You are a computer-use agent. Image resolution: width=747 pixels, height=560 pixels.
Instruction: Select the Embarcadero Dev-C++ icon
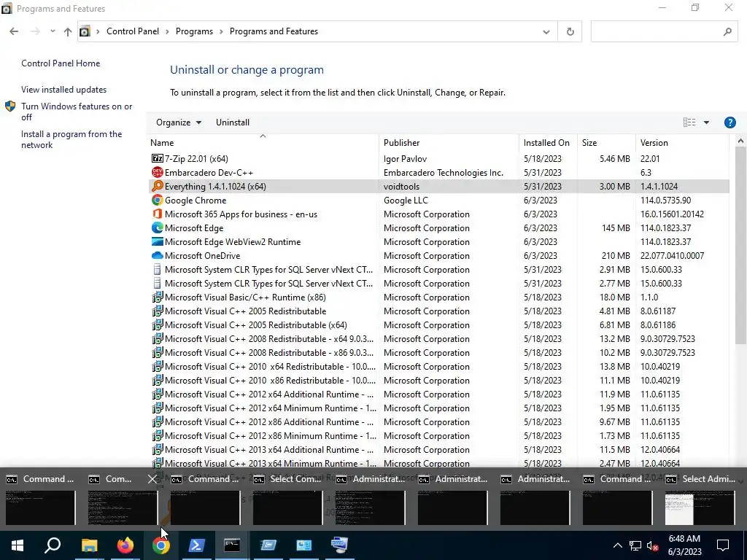pos(158,172)
